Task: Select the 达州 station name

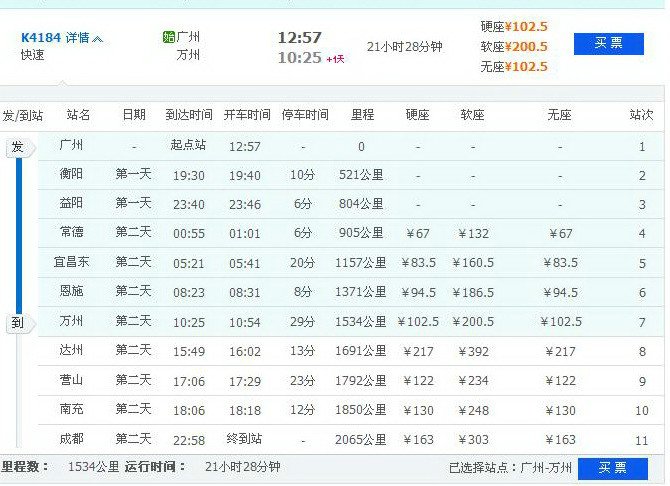Action: (71, 351)
